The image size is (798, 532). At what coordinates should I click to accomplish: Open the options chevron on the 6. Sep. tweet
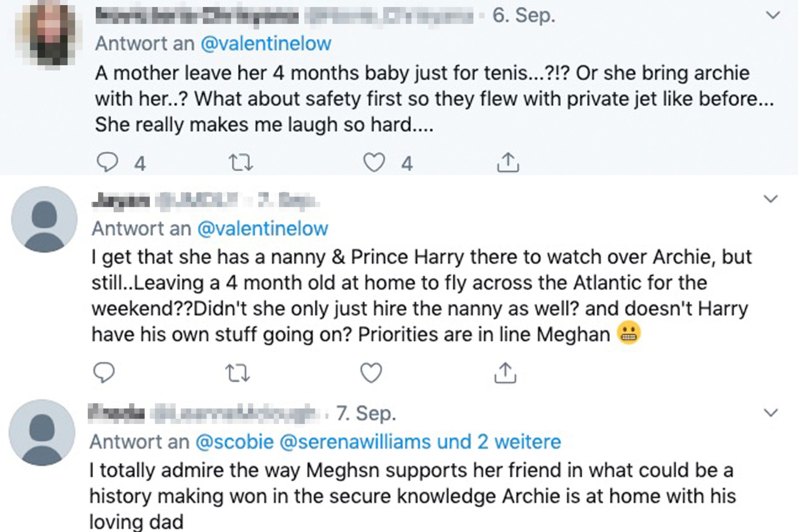tap(773, 15)
